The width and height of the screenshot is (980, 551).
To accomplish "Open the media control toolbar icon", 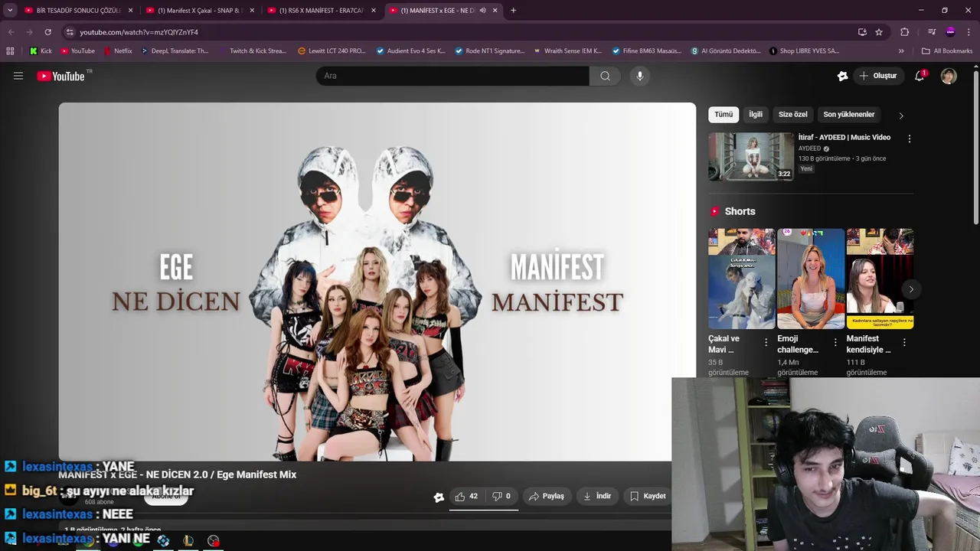I will tap(932, 32).
